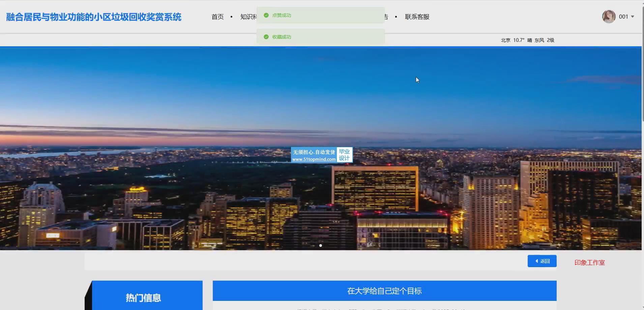Click the 毕业设计 watermark badge on banner
644x310 pixels.
click(344, 155)
